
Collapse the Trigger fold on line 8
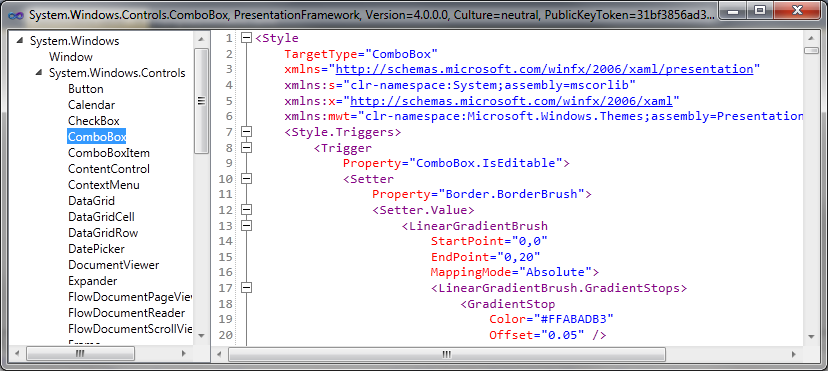[x=246, y=148]
